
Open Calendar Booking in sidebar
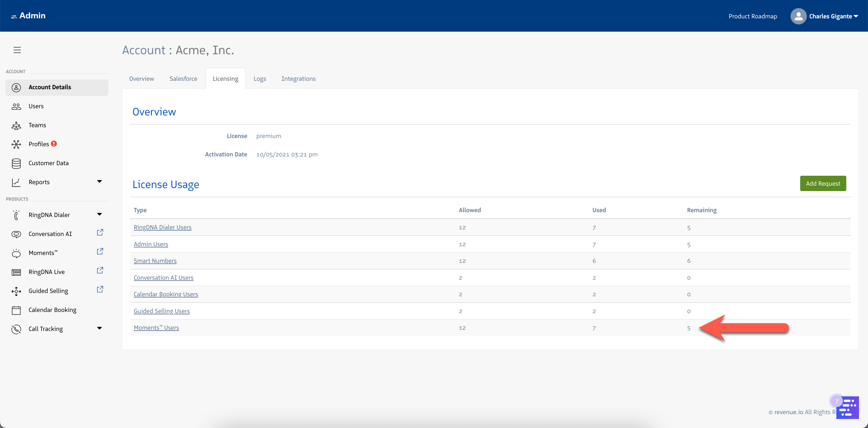click(57, 310)
